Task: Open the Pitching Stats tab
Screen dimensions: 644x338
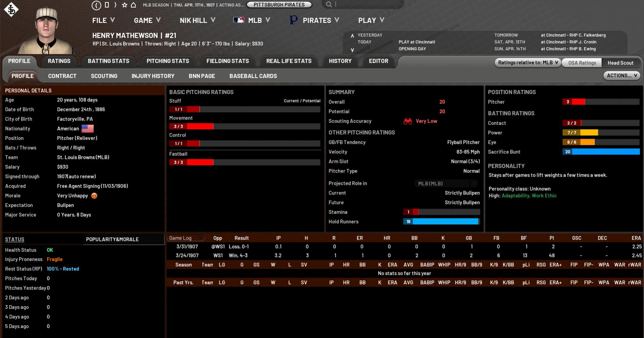Action: coord(168,61)
